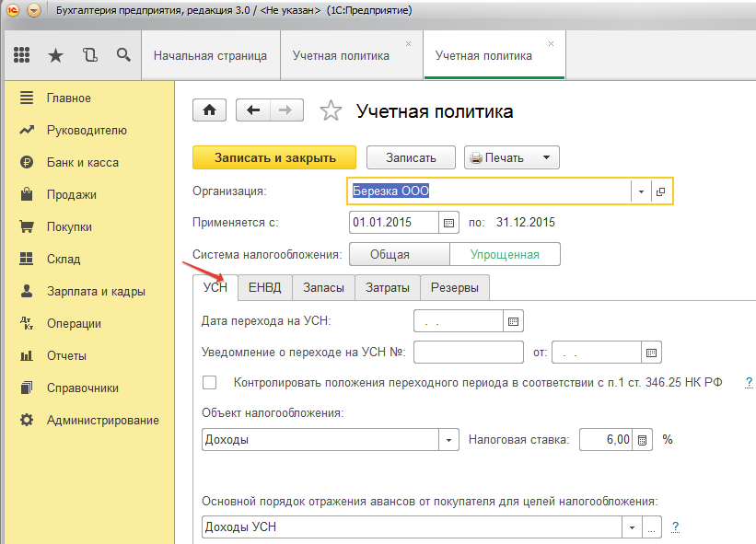Open the sections grid menu icon
The height and width of the screenshot is (544, 756).
click(22, 55)
